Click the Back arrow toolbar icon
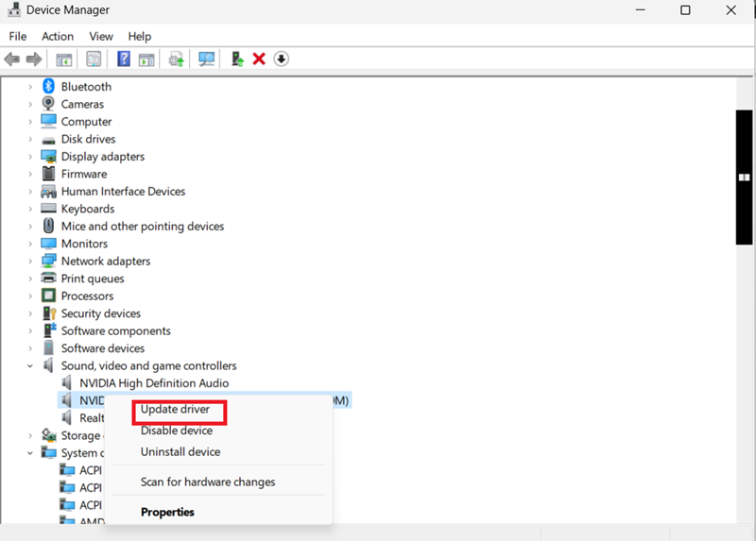 pos(11,59)
